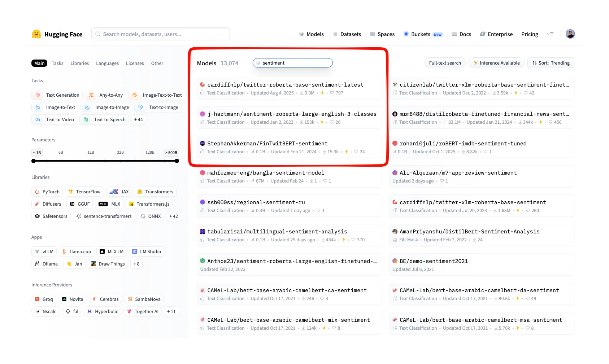The width and height of the screenshot is (609, 364).
Task: Open the rohan10juli/roBERT-imdb-sentiment-tuned model
Action: tap(482, 147)
